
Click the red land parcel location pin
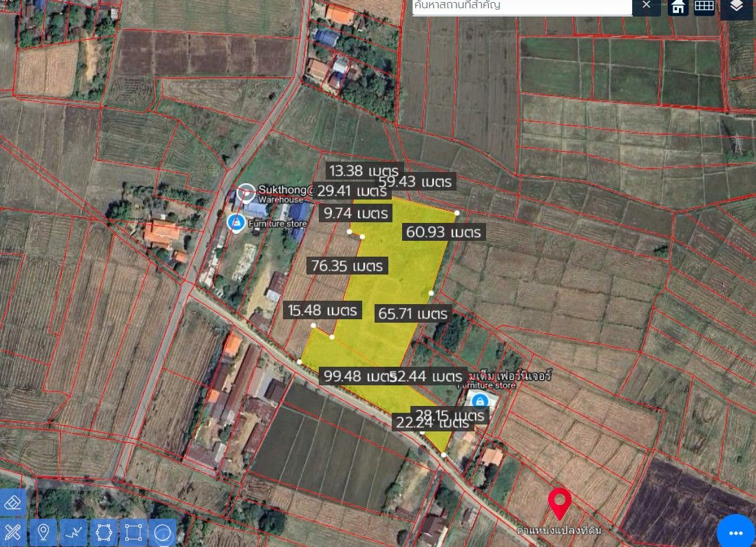[560, 504]
